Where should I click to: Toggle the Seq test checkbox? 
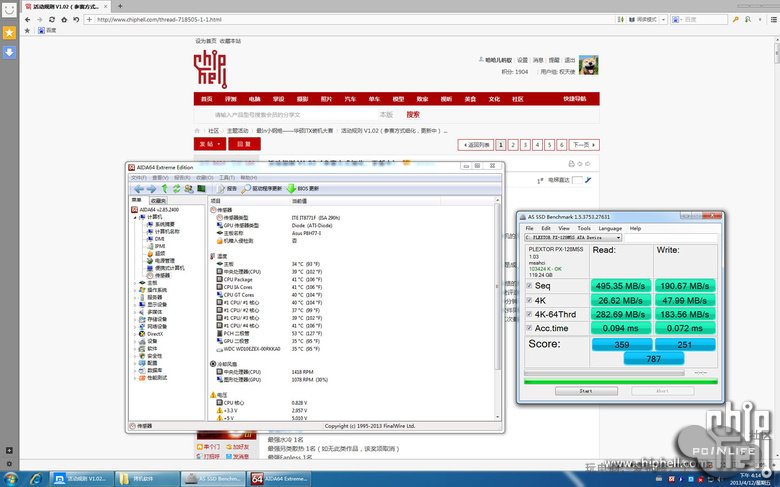click(529, 286)
